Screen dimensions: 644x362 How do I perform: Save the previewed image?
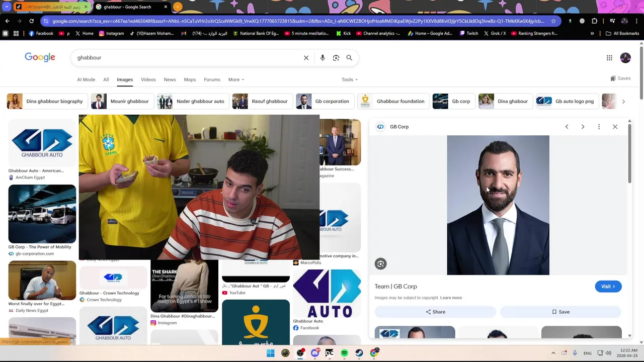click(560, 312)
